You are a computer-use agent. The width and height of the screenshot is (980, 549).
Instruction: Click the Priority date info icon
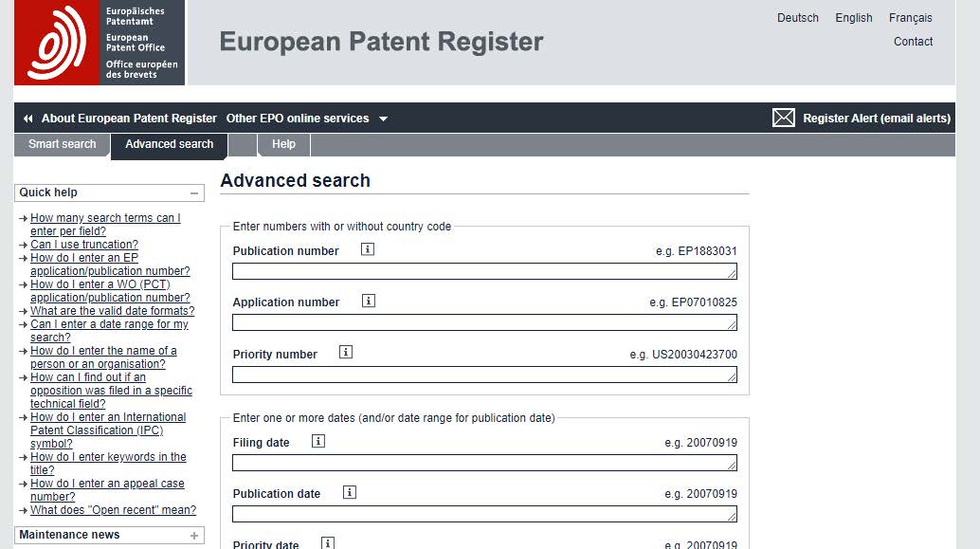coord(328,542)
